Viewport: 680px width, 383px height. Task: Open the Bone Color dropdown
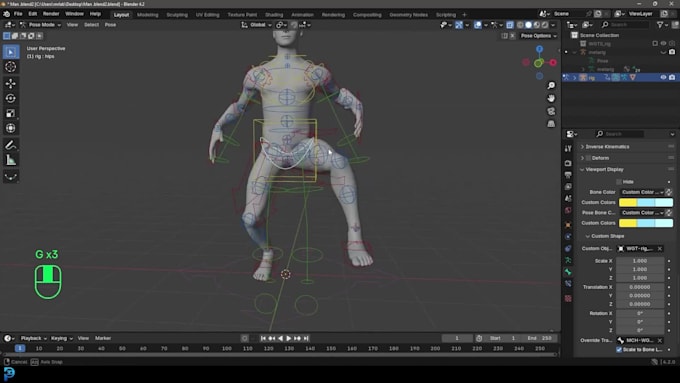(643, 192)
